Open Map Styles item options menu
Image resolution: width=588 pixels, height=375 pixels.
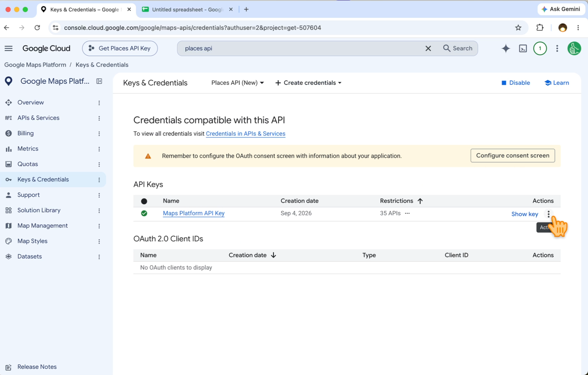pos(99,241)
